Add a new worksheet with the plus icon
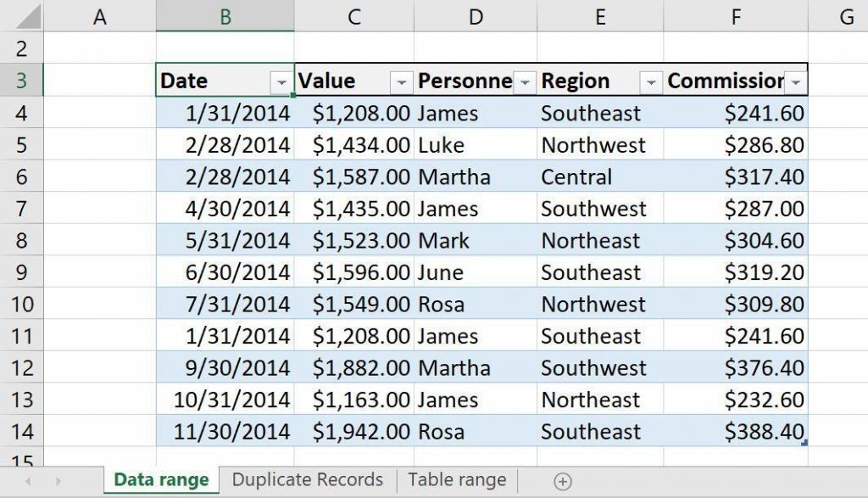Image resolution: width=868 pixels, height=498 pixels. 562,480
